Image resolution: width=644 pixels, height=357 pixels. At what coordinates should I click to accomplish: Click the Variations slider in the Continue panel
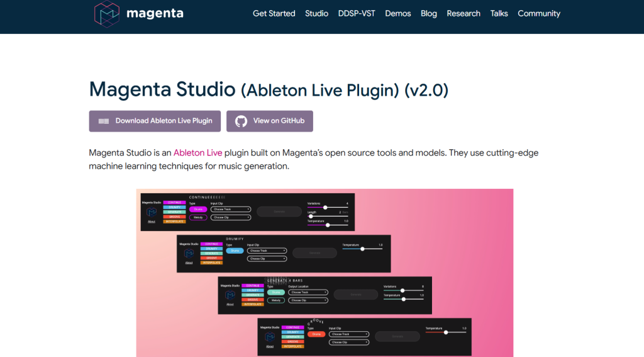point(327,207)
